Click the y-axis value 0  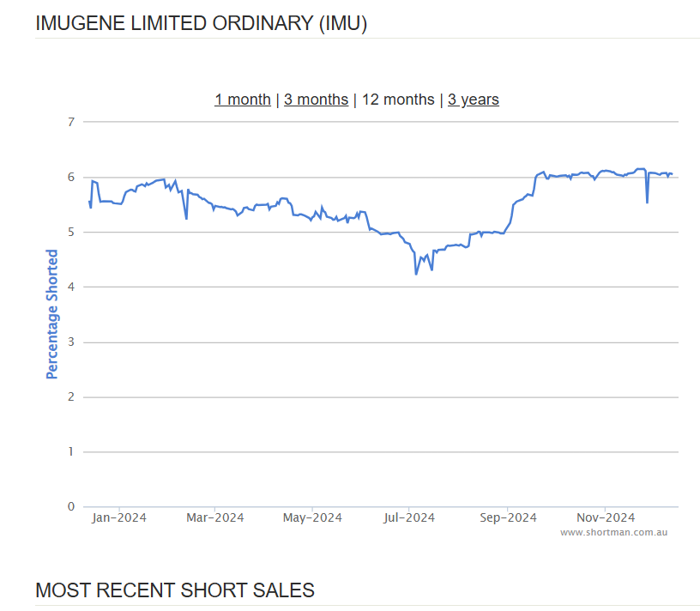(x=71, y=507)
